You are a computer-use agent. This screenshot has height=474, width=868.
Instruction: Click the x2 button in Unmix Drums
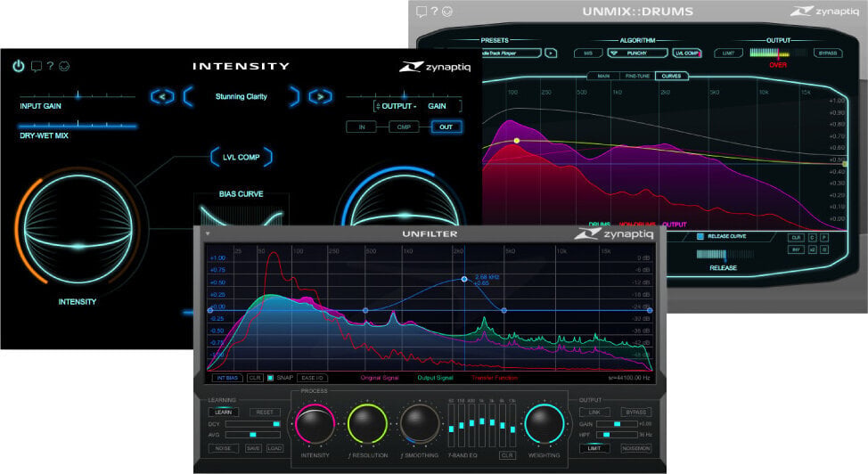click(x=812, y=249)
